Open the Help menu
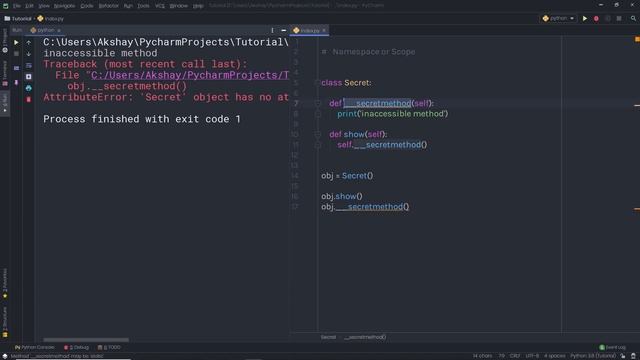 pos(198,6)
